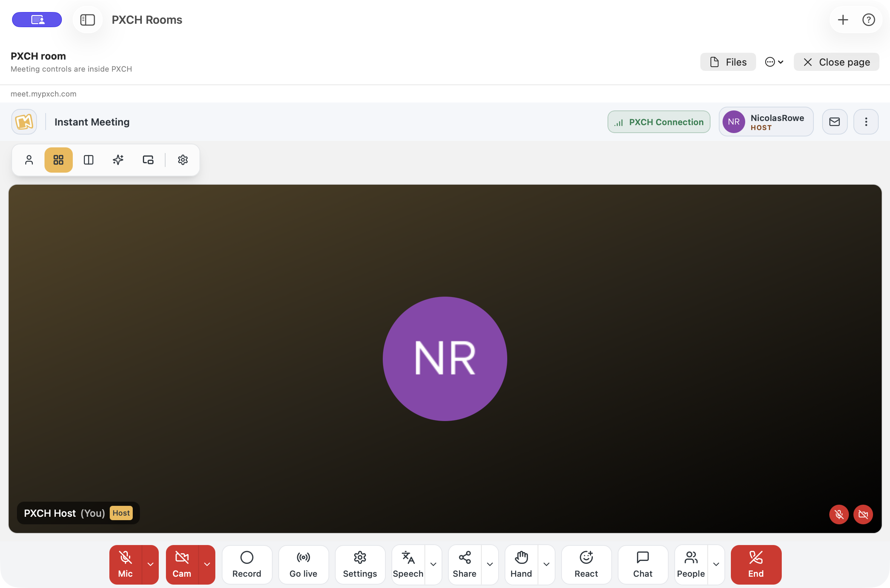Select the sparkle auto layout option
Image resolution: width=890 pixels, height=588 pixels.
coord(118,160)
